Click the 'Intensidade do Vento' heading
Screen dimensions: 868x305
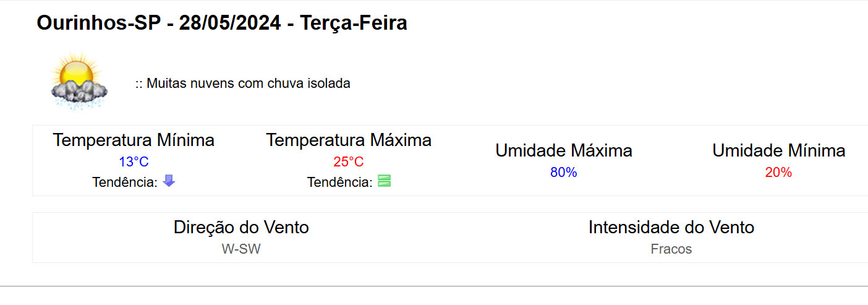671,227
